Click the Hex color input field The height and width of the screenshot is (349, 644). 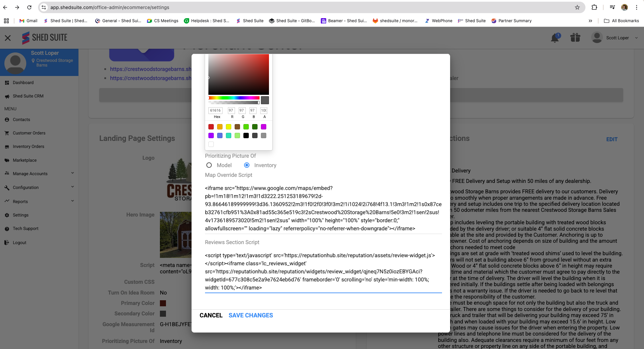[x=215, y=110]
